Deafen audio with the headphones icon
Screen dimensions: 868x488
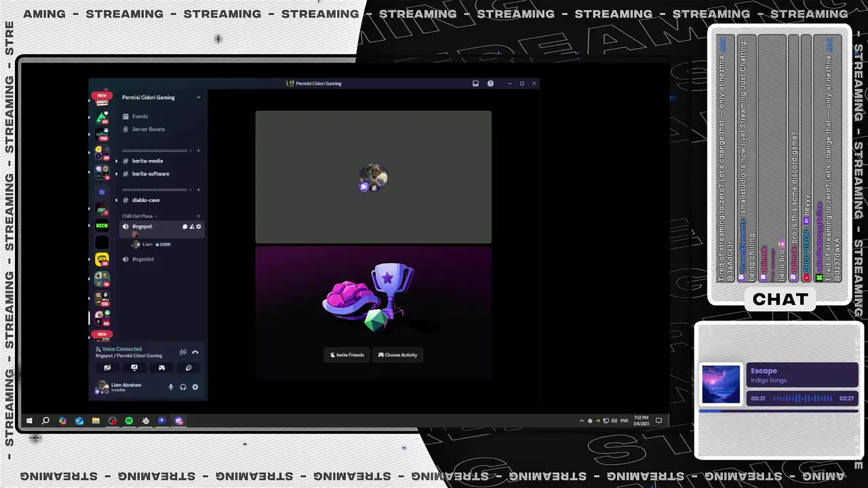[183, 387]
